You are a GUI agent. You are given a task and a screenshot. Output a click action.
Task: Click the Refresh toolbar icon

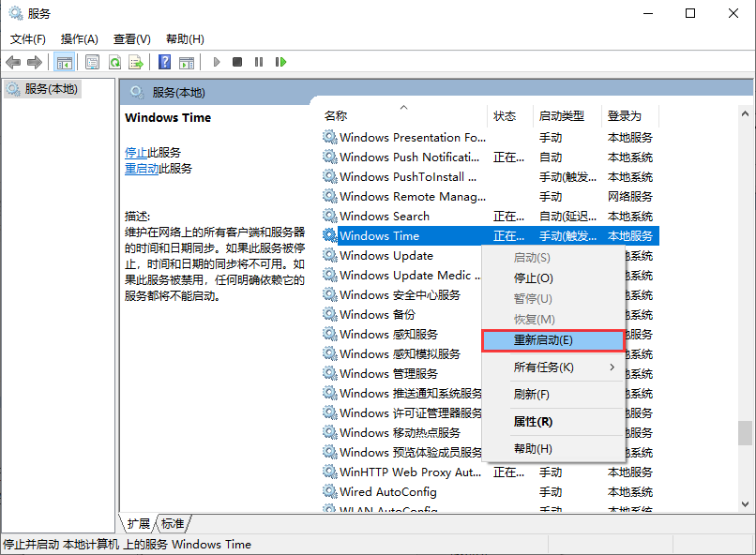pyautogui.click(x=114, y=62)
